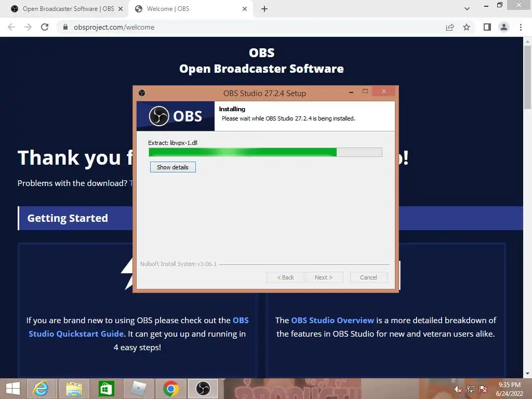This screenshot has height=399, width=532.
Task: Click the muted volume tray icon
Action: pyautogui.click(x=458, y=389)
